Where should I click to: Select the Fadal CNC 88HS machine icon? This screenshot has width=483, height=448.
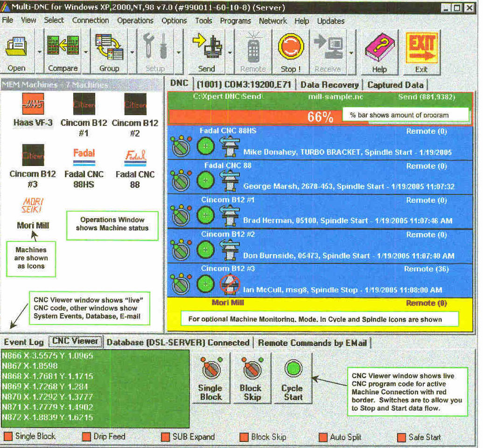(84, 157)
